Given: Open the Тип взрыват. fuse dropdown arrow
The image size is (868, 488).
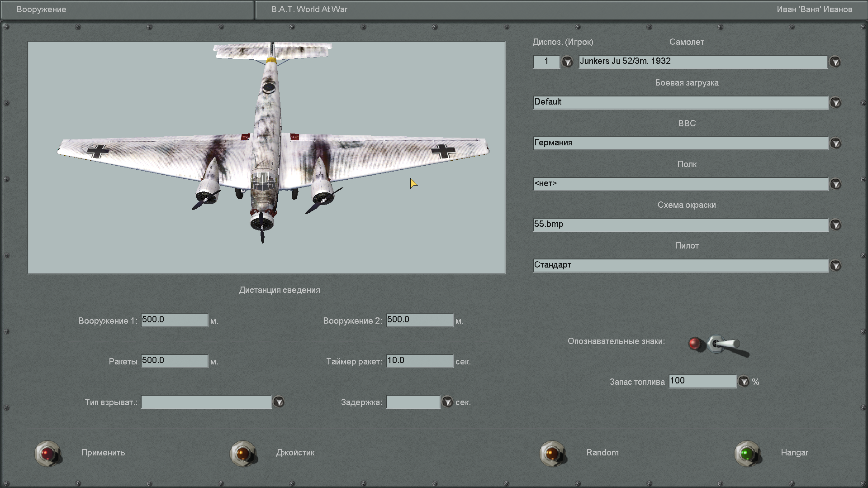Looking at the screenshot, I should click(x=279, y=402).
